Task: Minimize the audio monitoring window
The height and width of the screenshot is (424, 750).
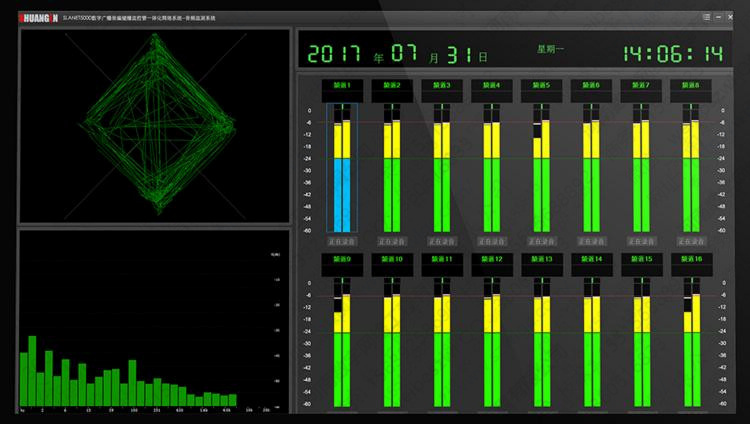Action: click(x=720, y=17)
